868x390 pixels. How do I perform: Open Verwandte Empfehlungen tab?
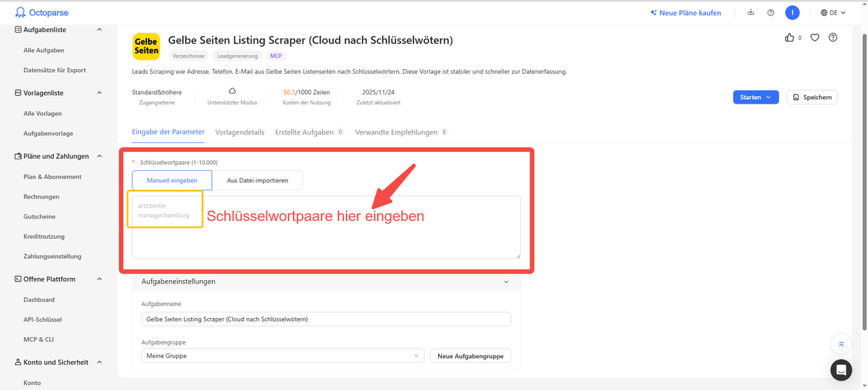point(401,132)
